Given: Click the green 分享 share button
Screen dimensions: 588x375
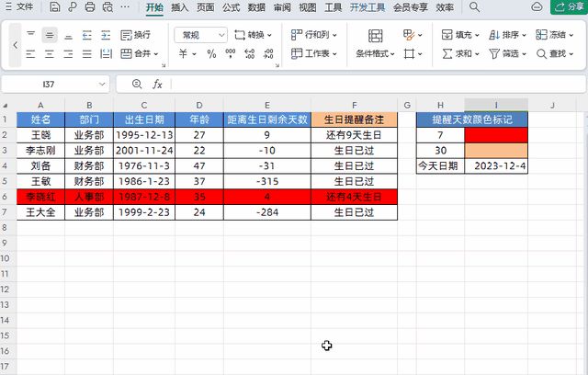Looking at the screenshot, I should (x=569, y=6).
